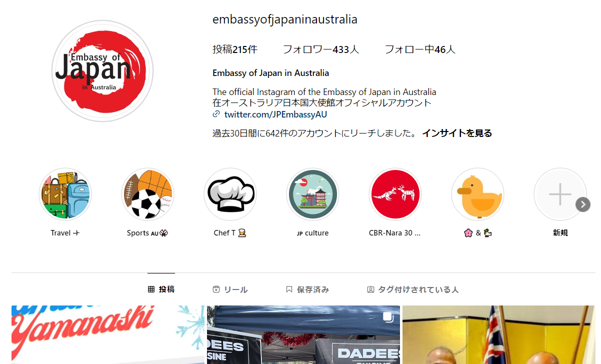Screen dimensions: 601x364
Task: Switch to the 投稿 posts tab
Action: click(161, 289)
